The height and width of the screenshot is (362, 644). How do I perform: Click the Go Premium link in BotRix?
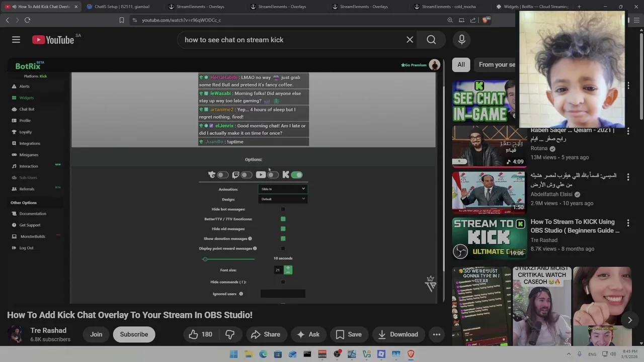tap(414, 65)
